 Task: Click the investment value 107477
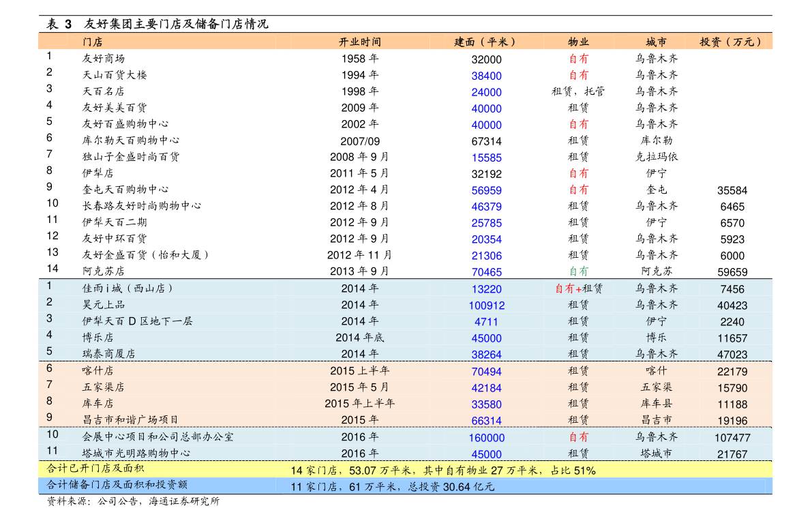[732, 438]
